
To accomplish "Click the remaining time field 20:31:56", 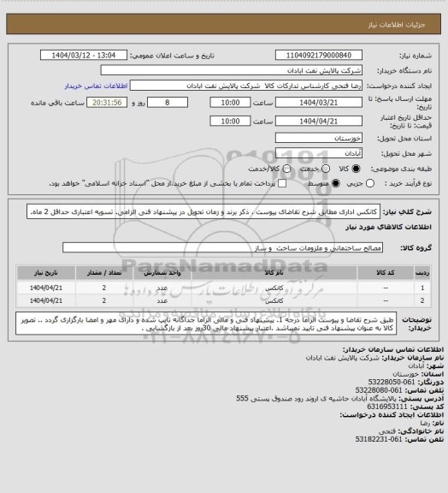I will (x=107, y=103).
